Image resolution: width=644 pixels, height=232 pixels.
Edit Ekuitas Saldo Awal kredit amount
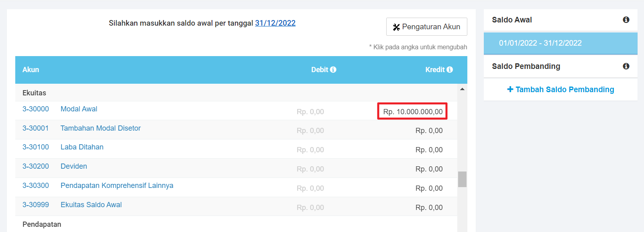tap(429, 208)
